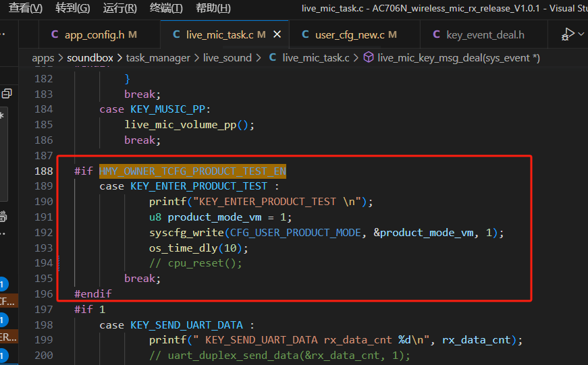Click the live_mic_task.c breadcrumb segment

[x=316, y=58]
